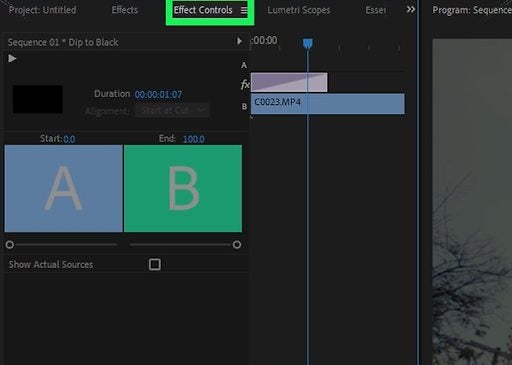
Task: Click Sequence 01 * Dip to Black label
Action: (63, 42)
